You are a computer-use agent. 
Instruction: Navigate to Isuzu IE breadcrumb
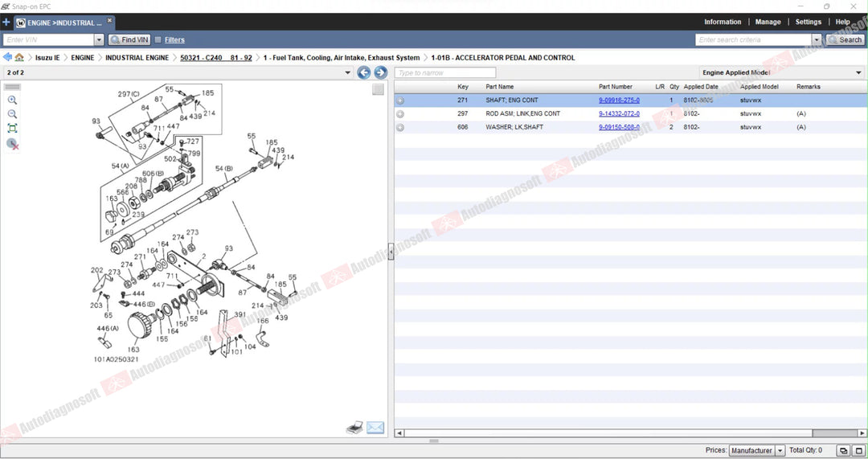[47, 58]
